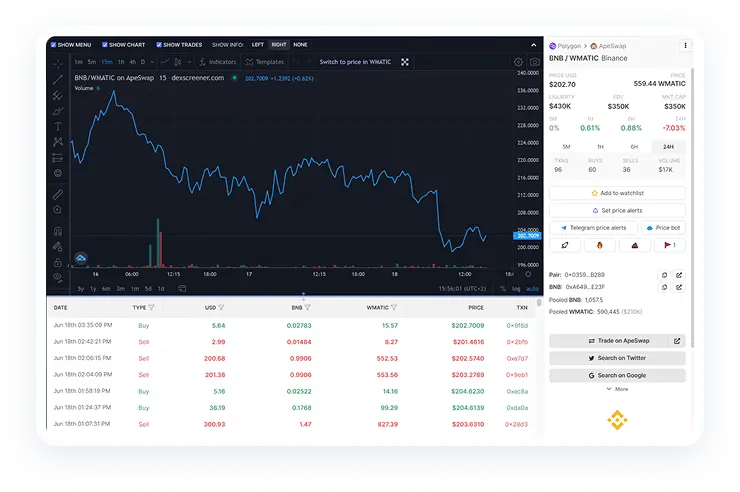Choose the 1m chart interval
The image size is (740, 492).
pos(78,62)
